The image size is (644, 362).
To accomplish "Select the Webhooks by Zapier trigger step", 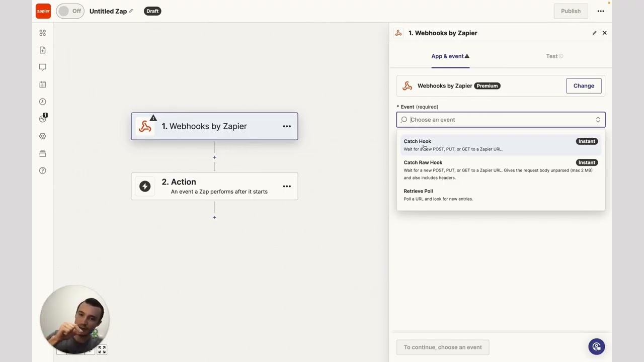I will tap(214, 126).
